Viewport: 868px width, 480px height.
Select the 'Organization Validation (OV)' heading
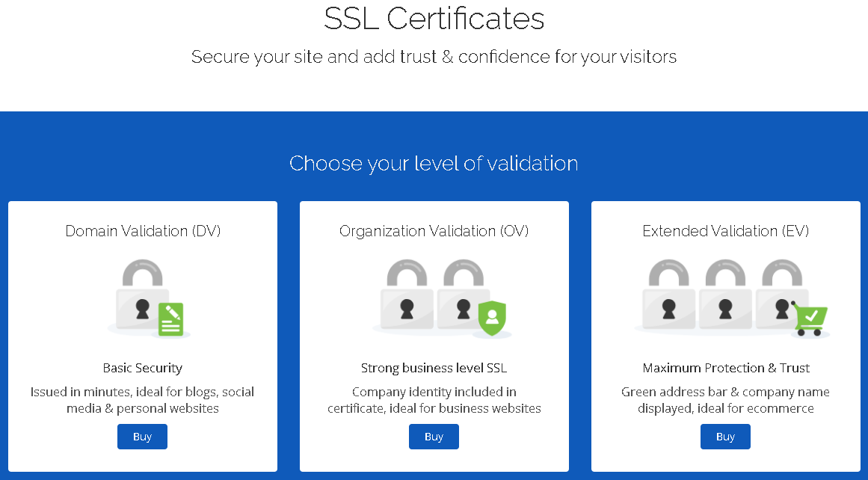coord(434,231)
